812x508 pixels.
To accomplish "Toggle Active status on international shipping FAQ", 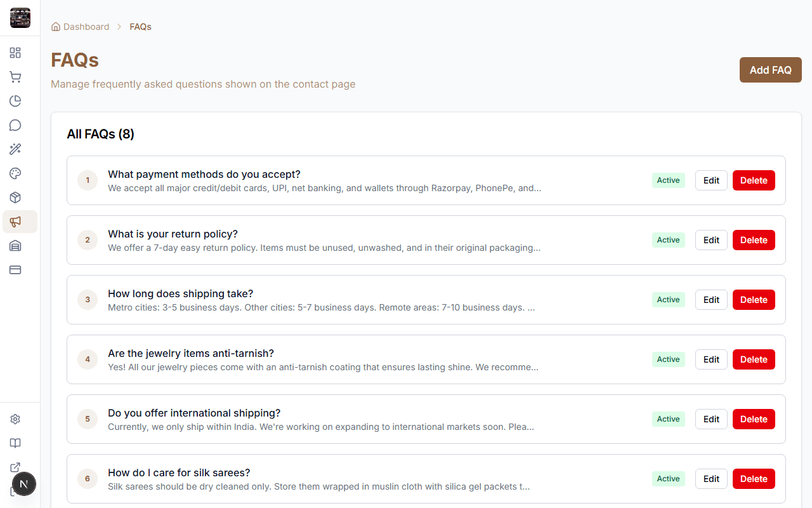I will 668,418.
